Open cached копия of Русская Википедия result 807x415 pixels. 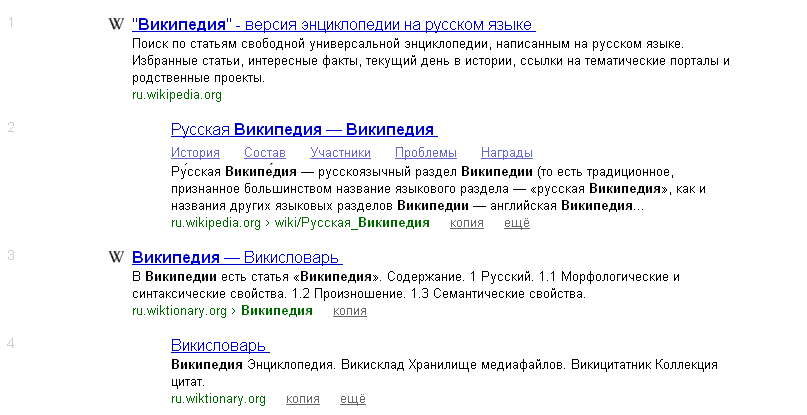[467, 223]
